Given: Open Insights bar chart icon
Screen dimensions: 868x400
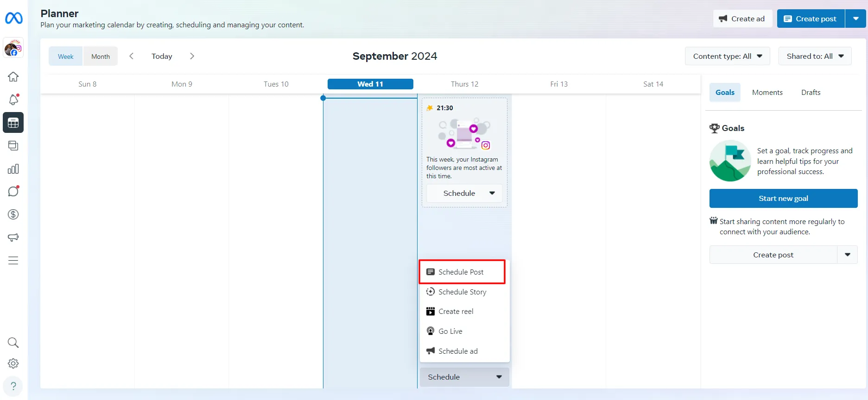Looking at the screenshot, I should tap(13, 169).
